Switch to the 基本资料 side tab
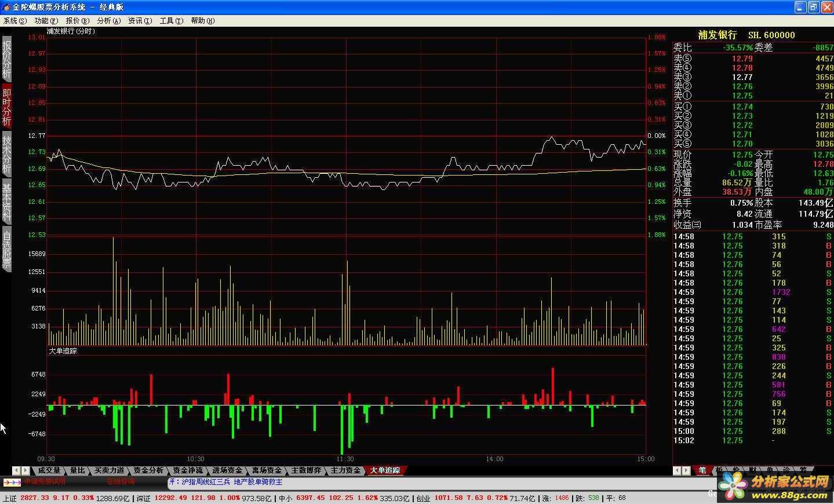This screenshot has width=834, height=504. tap(6, 202)
